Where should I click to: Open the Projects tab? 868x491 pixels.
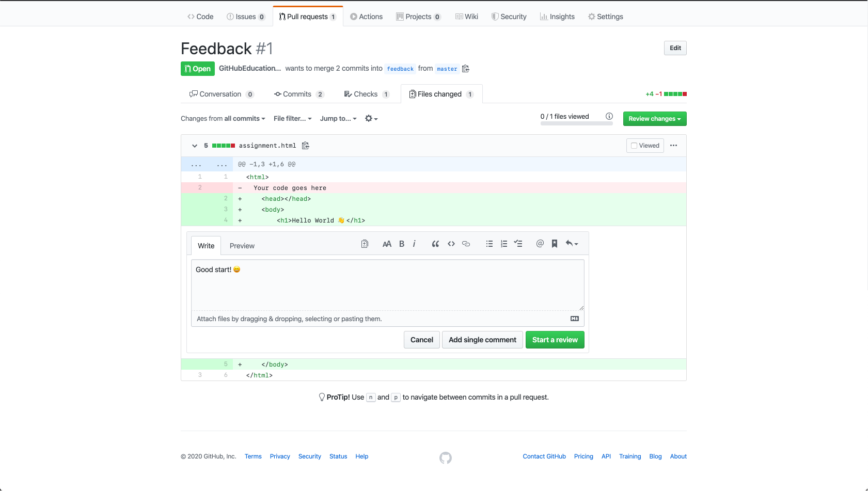[x=418, y=17]
